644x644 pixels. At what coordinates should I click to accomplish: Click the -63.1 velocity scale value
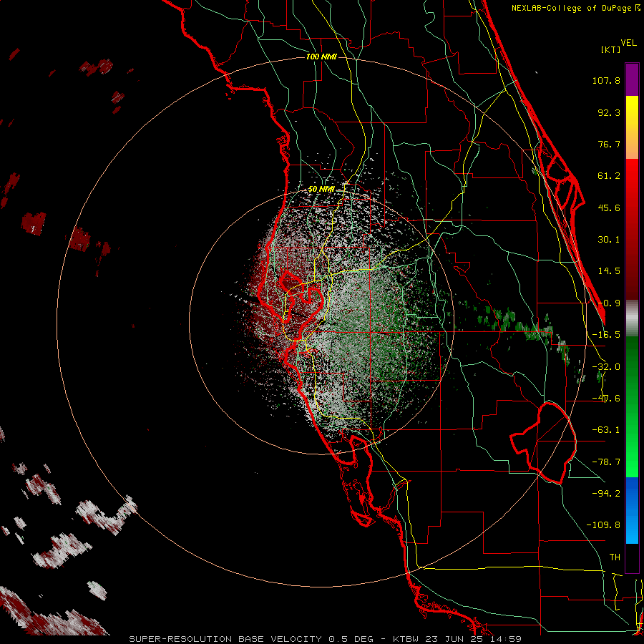tap(606, 430)
